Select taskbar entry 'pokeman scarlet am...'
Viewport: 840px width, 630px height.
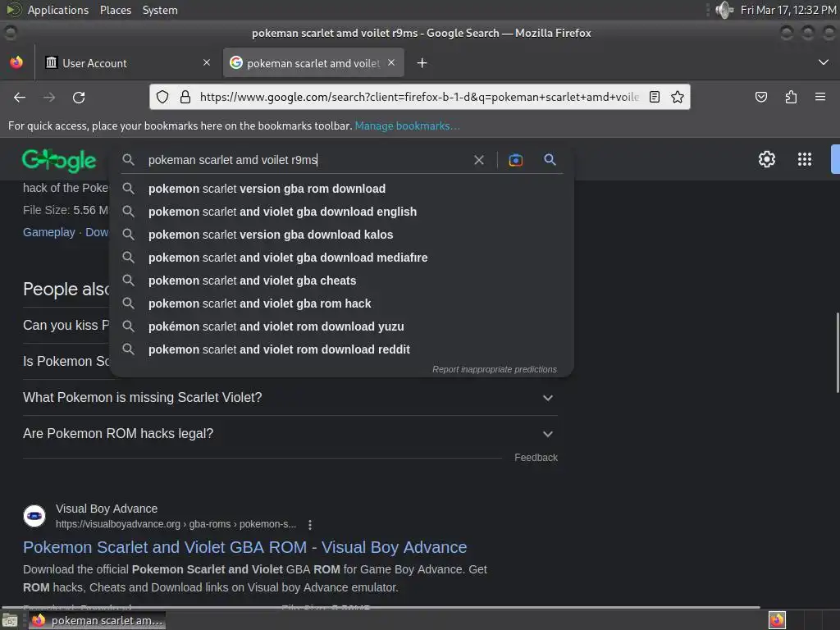[x=98, y=620]
